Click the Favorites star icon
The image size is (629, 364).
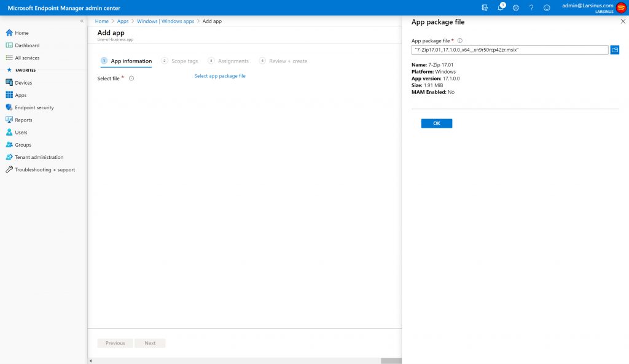pos(9,70)
